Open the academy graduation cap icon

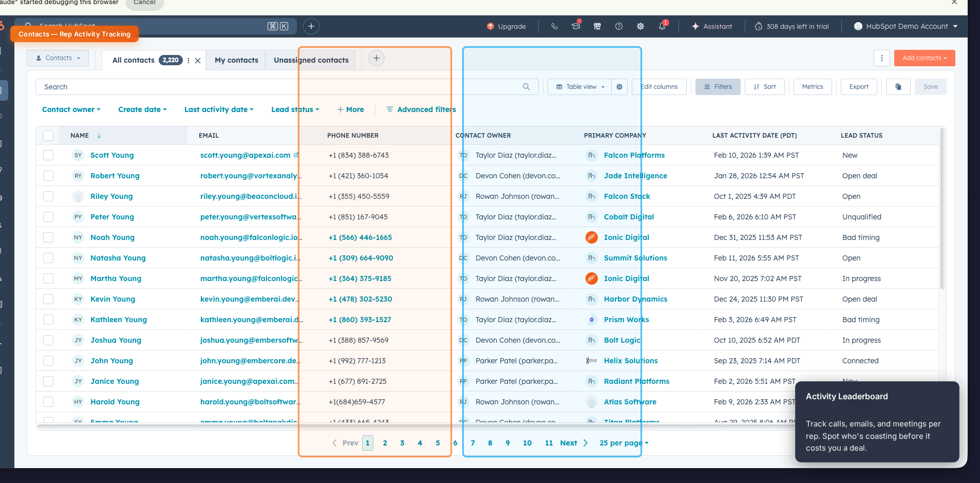pos(576,26)
